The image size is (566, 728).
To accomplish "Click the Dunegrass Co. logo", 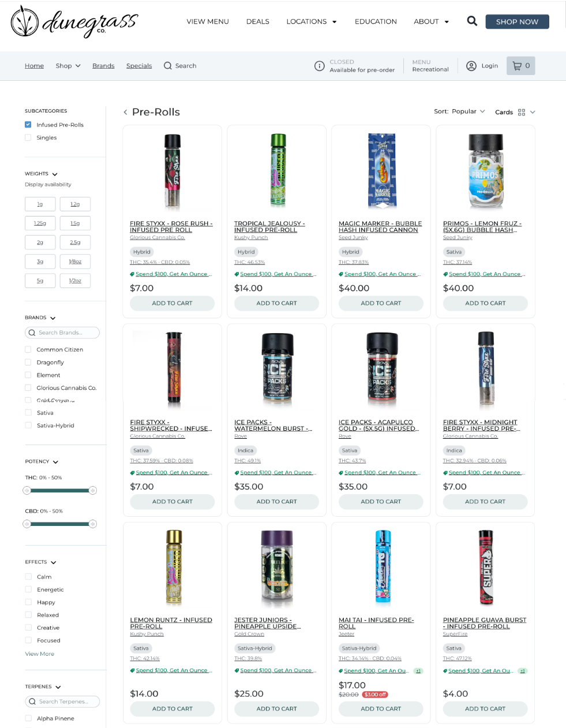I will click(74, 22).
